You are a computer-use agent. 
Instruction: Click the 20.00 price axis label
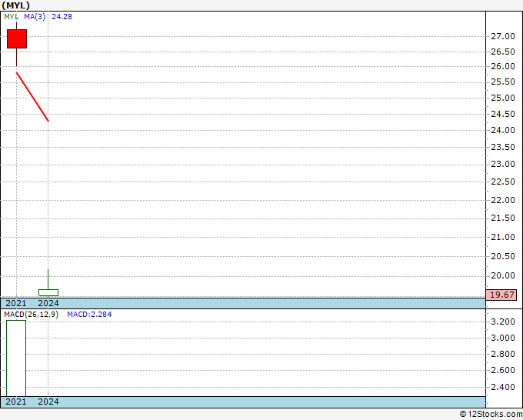click(503, 275)
